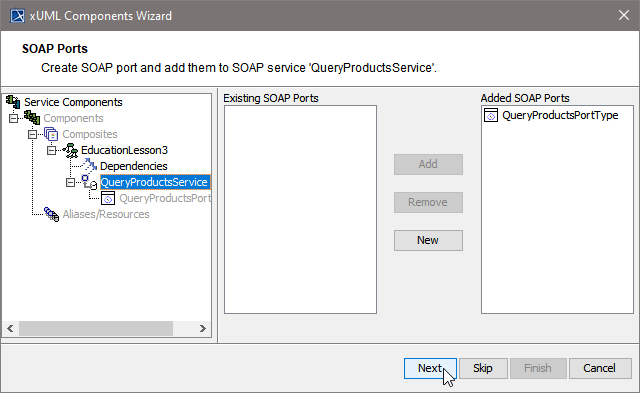This screenshot has height=393, width=640.
Task: Click port icon beside QueryProductsPortType in Added list
Action: [x=491, y=115]
